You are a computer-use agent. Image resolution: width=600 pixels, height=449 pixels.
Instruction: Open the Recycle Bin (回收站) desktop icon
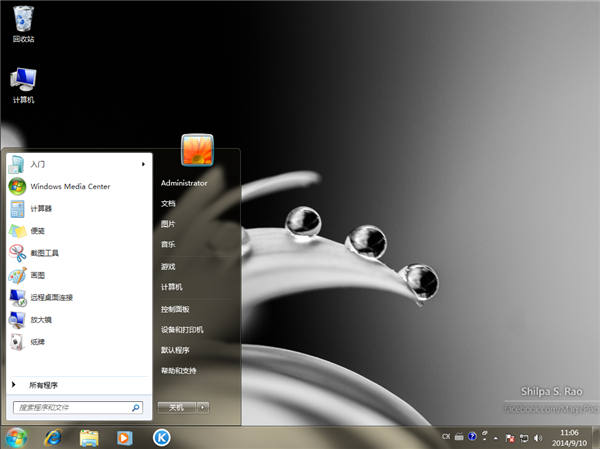[x=23, y=22]
